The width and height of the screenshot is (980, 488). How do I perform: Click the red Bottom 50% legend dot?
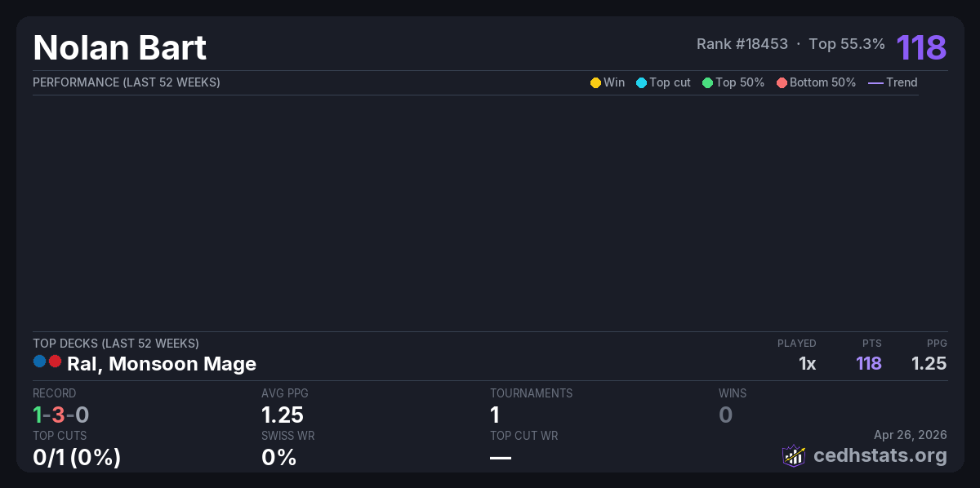click(x=782, y=82)
